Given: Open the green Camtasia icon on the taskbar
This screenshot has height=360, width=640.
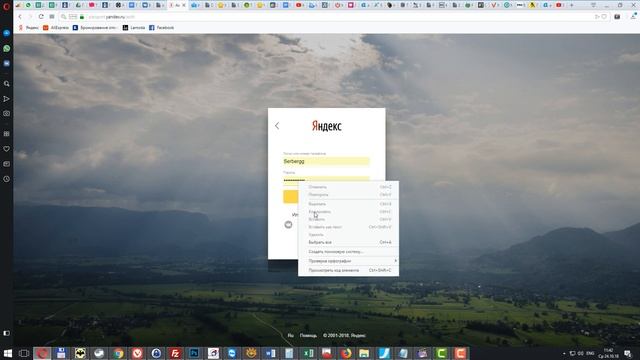Looking at the screenshot, I should pyautogui.click(x=441, y=353).
